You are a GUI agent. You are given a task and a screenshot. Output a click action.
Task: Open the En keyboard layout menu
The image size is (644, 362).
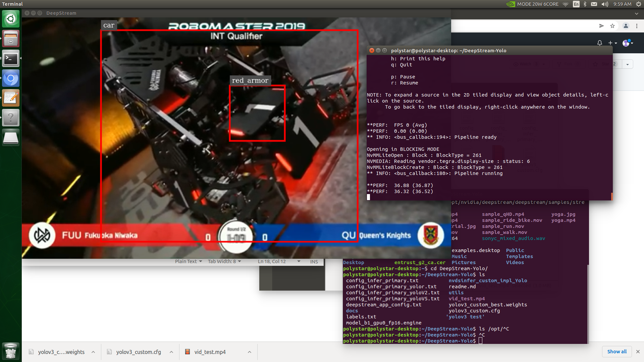[x=576, y=4]
